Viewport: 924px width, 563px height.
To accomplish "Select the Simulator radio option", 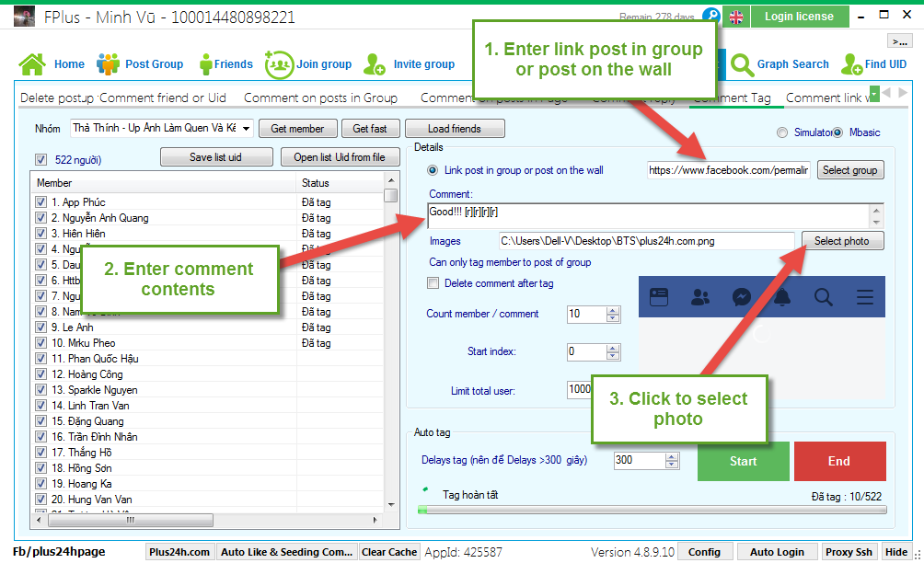I will click(782, 132).
